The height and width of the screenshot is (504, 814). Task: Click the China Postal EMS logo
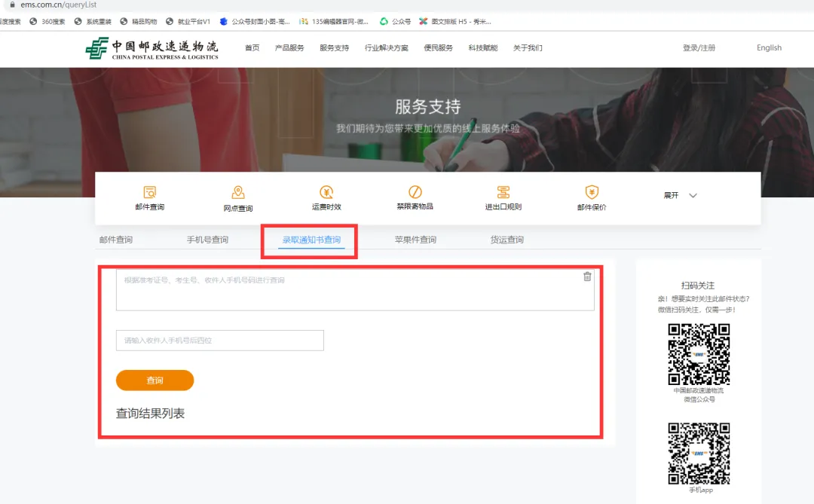click(x=152, y=48)
